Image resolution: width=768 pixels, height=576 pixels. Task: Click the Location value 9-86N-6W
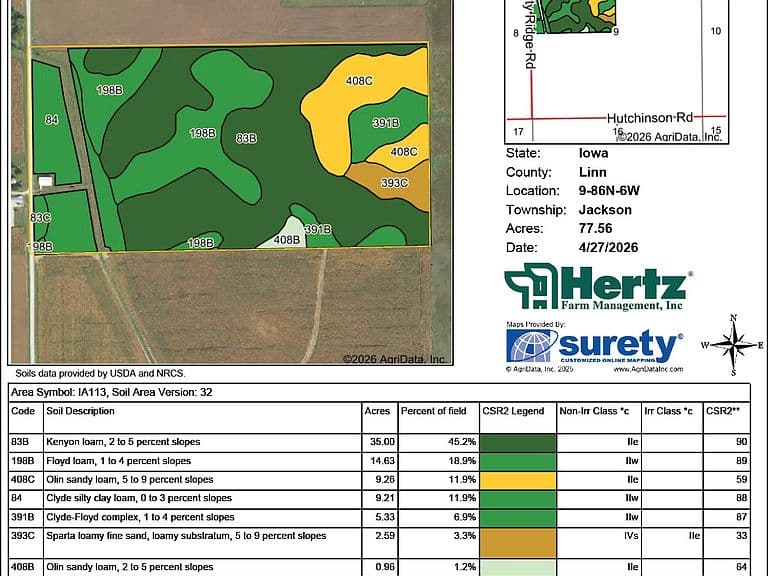click(609, 191)
